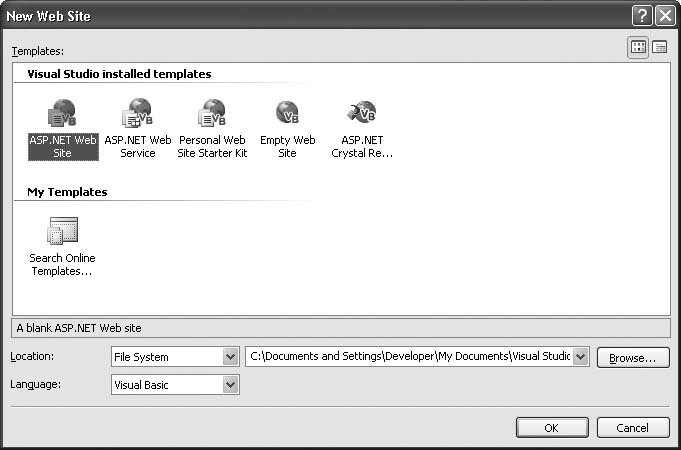This screenshot has height=450, width=681.
Task: Click the Help question mark button
Action: point(642,16)
